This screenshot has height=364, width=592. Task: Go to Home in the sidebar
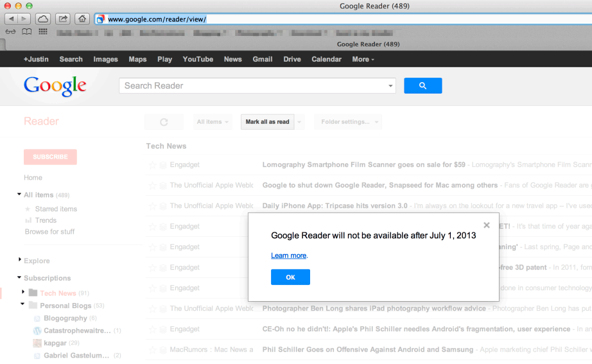click(x=33, y=177)
